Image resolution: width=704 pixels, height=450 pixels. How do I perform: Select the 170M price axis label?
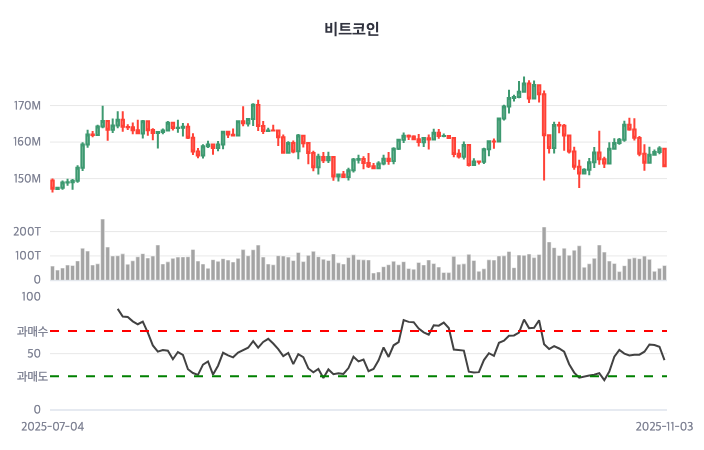click(x=27, y=106)
